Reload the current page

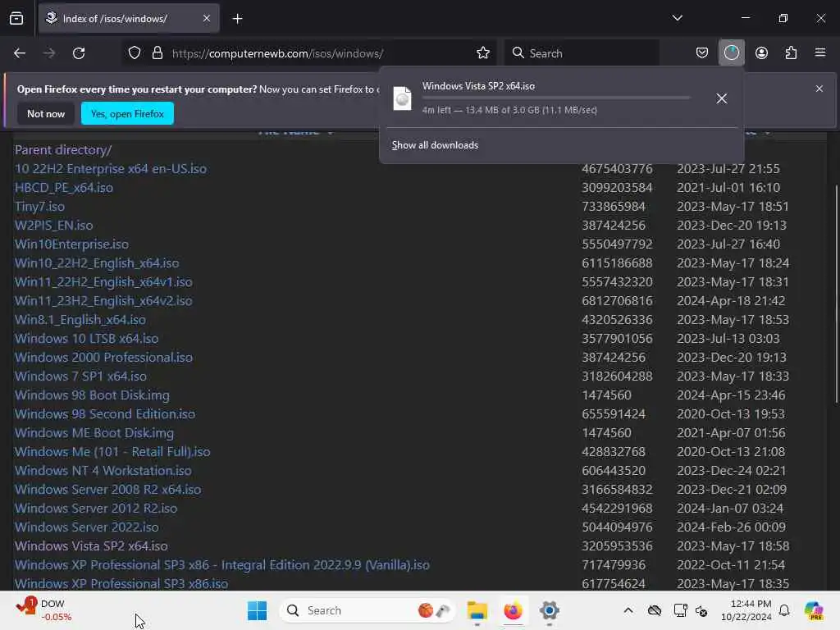pos(79,53)
